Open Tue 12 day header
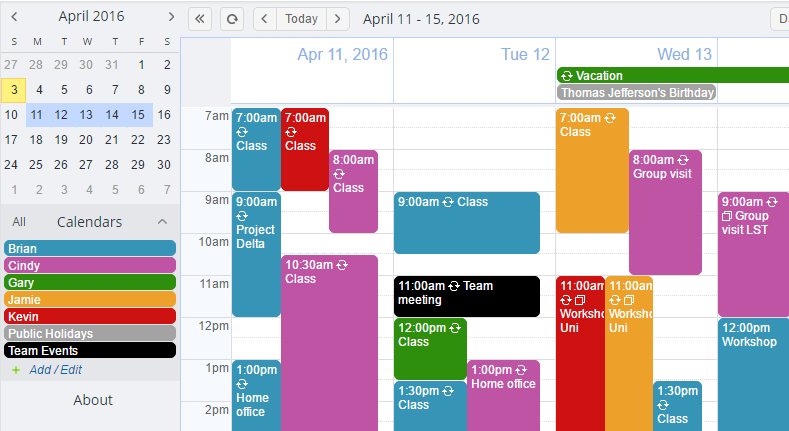789x431 pixels. 525,54
